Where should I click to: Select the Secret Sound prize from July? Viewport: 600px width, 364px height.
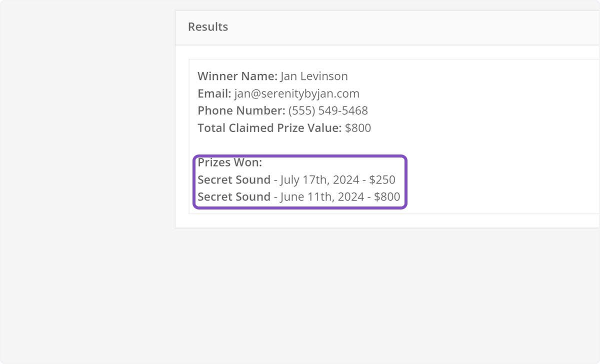coord(233,179)
